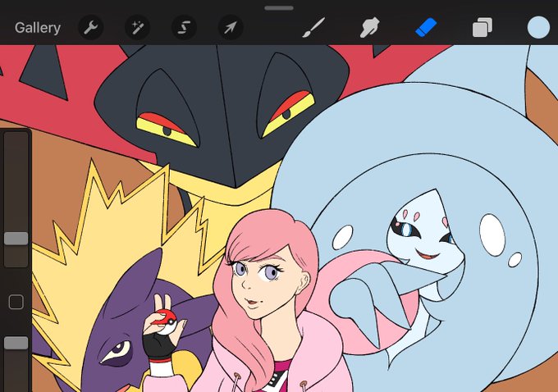Tap the square Modify button in sidebar
The width and height of the screenshot is (558, 392).
(x=16, y=302)
